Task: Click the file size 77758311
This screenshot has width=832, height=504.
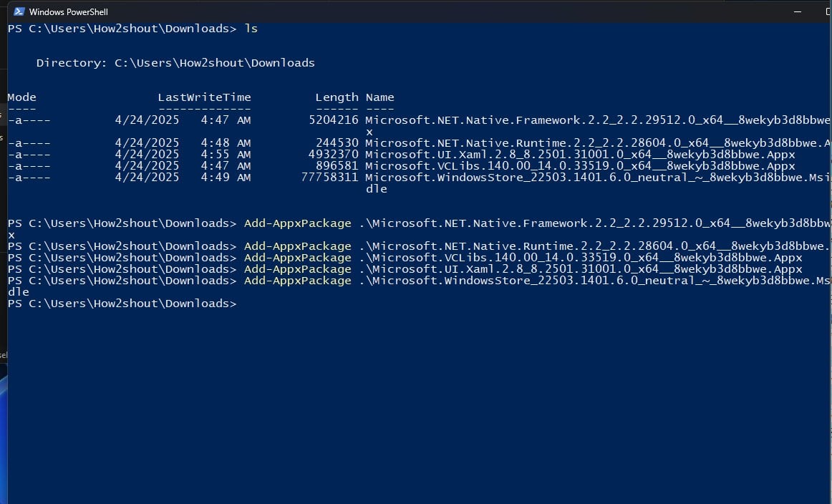Action: 329,178
